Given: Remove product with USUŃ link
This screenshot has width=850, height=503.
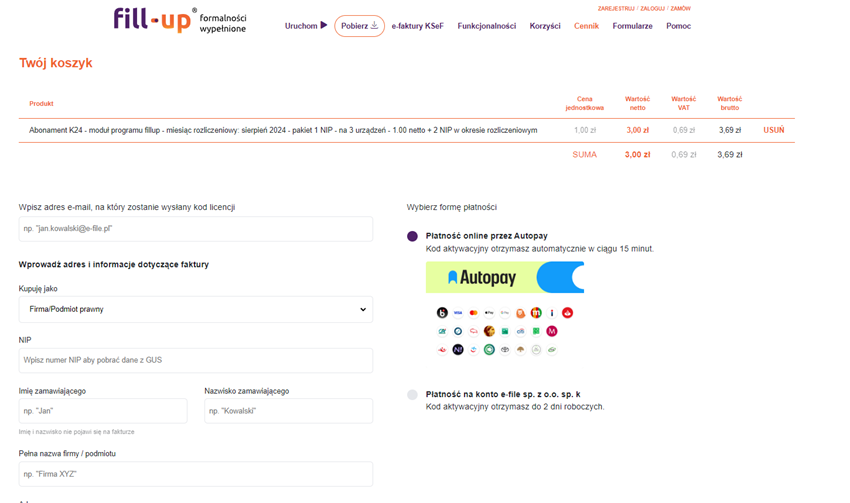Looking at the screenshot, I should pyautogui.click(x=774, y=130).
